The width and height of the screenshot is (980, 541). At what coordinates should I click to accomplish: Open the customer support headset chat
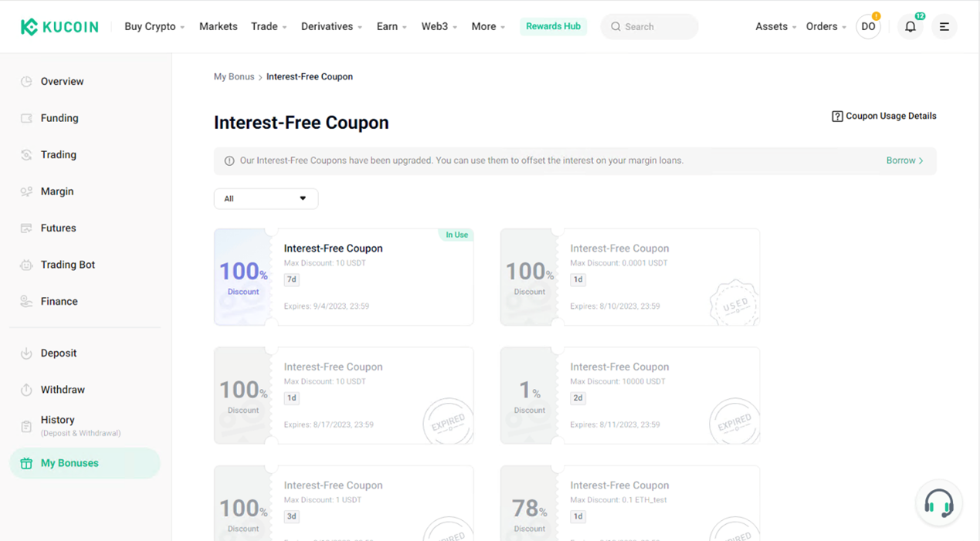[x=939, y=503]
